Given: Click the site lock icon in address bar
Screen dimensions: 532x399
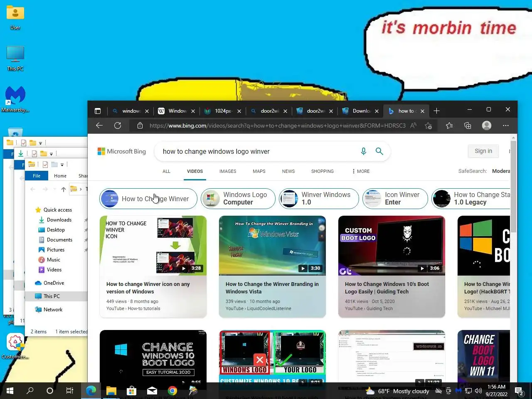Looking at the screenshot, I should tap(140, 126).
